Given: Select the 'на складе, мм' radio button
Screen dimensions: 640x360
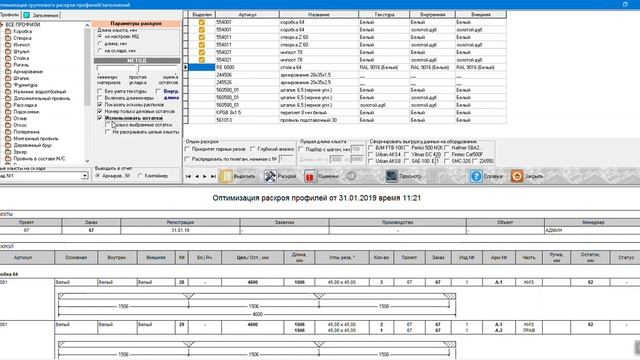Looking at the screenshot, I should point(100,51).
